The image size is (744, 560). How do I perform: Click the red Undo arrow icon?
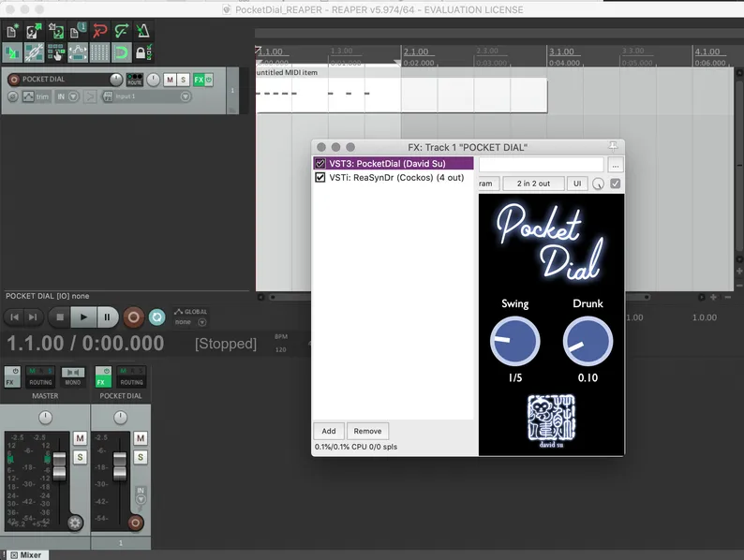point(99,31)
